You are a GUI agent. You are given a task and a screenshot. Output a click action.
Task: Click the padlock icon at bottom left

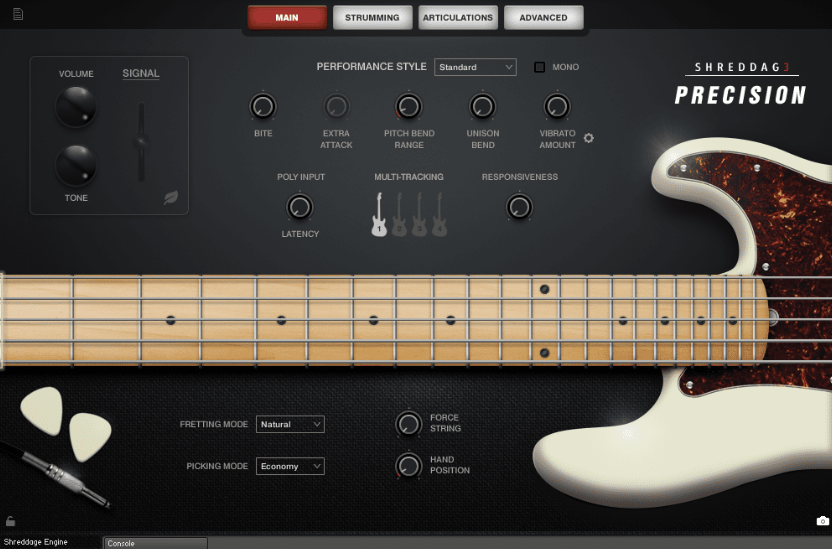pyautogui.click(x=10, y=521)
